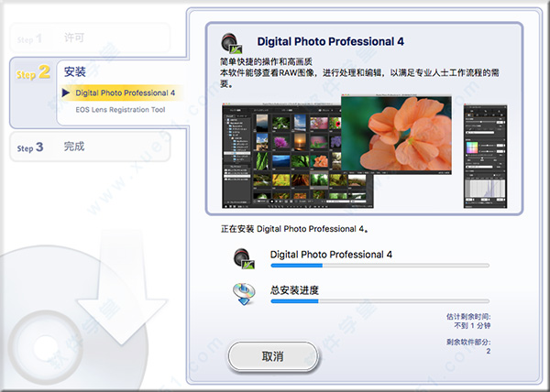
Task: Click the Digital Photo Professional 4 header icon
Action: tap(232, 43)
